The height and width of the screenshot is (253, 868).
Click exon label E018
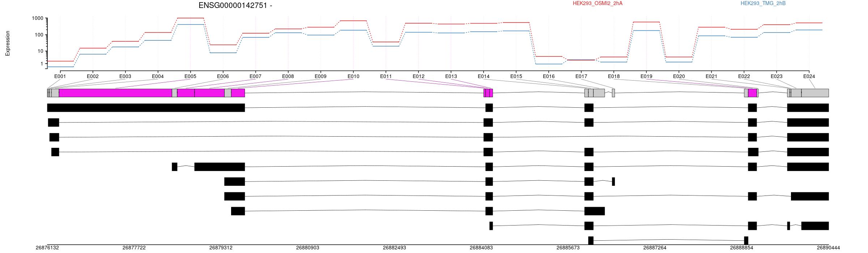[x=614, y=76]
